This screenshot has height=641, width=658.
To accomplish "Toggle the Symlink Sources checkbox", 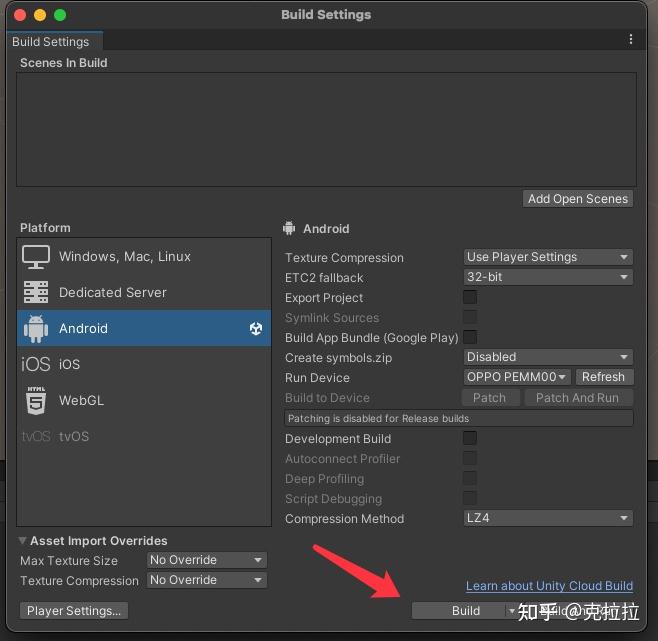I will point(470,317).
